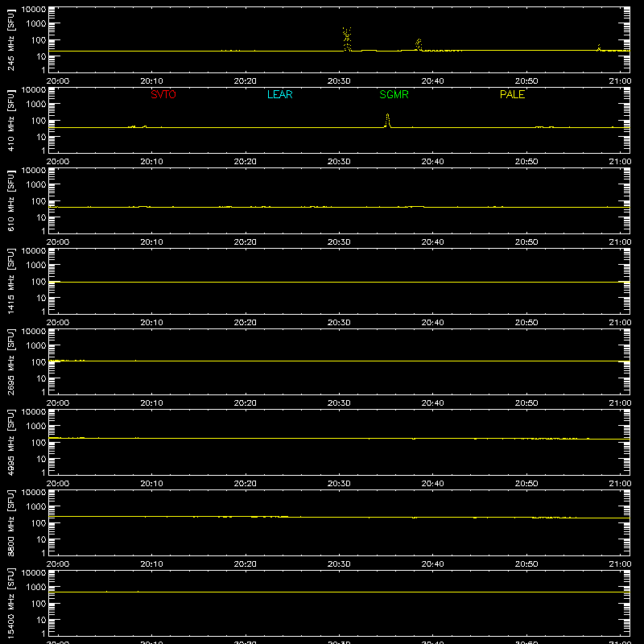Click the cyan LEAR station label
Screen dimensions: 644x644
tap(279, 94)
